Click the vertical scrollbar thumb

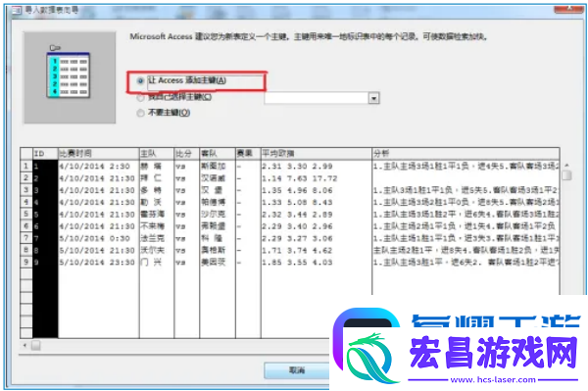tap(566, 175)
